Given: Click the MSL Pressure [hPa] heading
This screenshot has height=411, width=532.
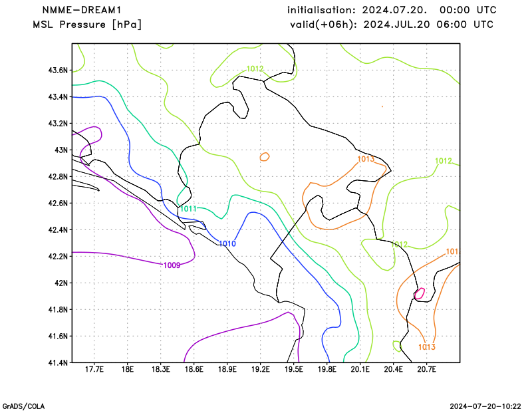Looking at the screenshot, I should [87, 25].
